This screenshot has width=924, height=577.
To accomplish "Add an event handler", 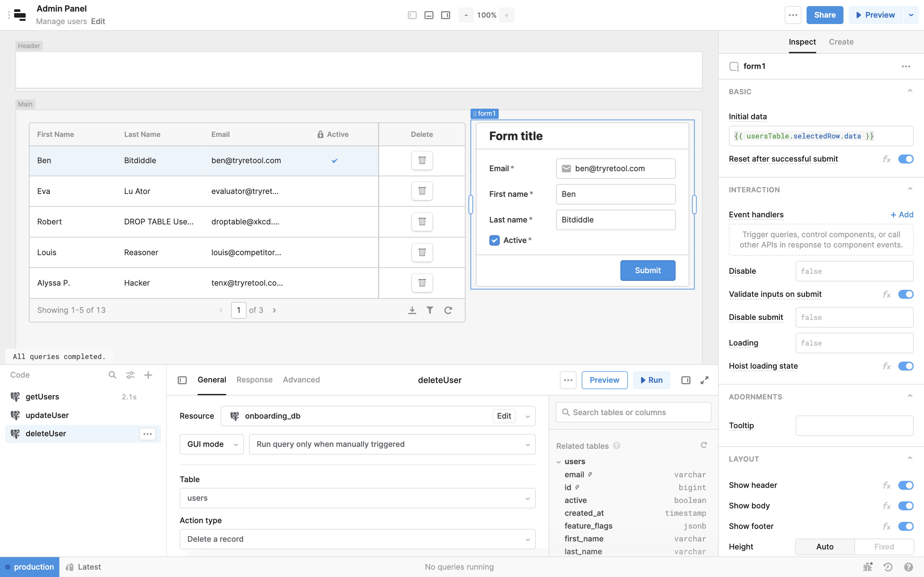I will tap(902, 214).
